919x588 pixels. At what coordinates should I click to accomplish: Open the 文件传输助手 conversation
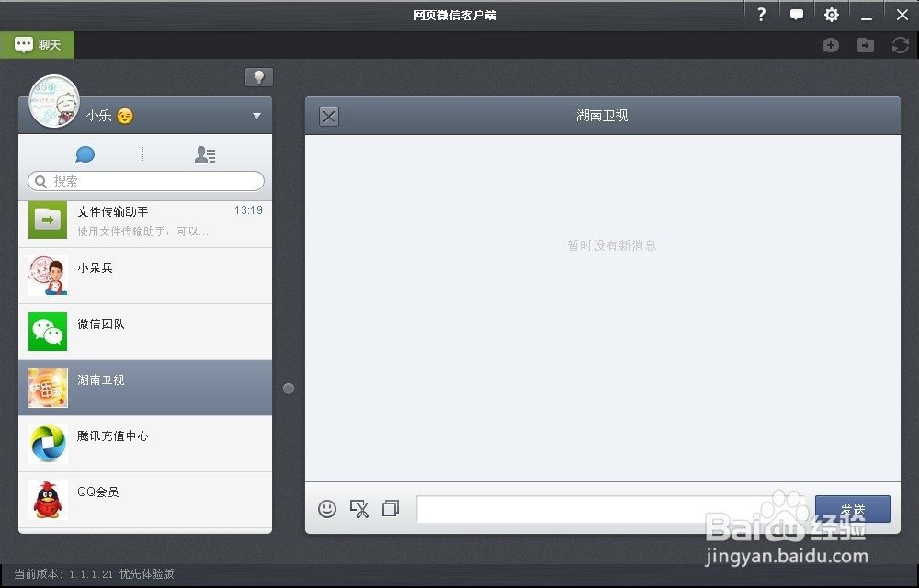tap(145, 224)
